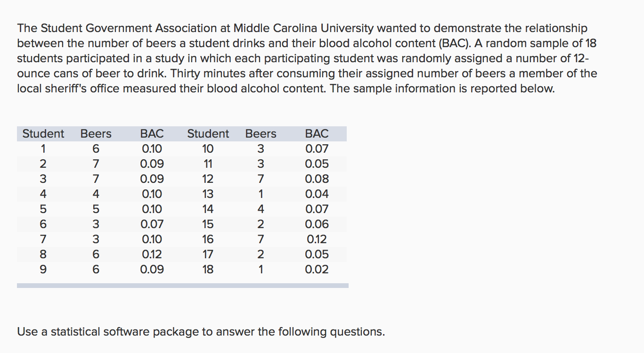Select student 8's BAC value 0.12
This screenshot has width=644, height=353.
152,254
